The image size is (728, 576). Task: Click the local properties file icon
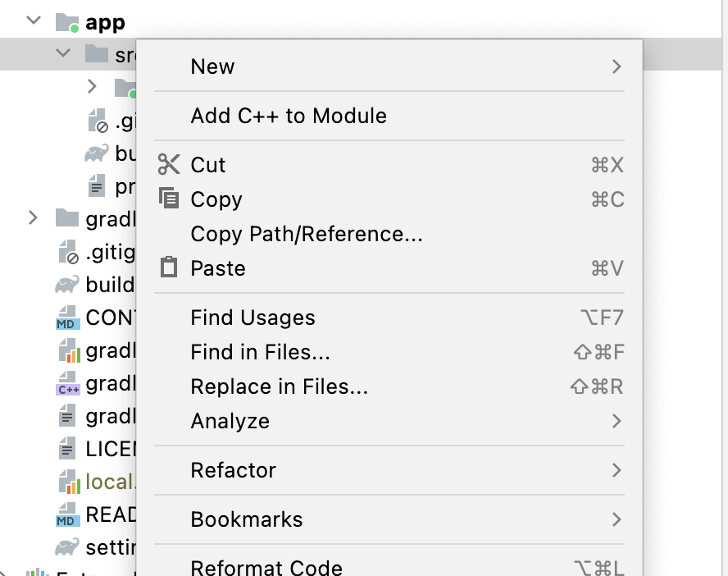(x=67, y=482)
